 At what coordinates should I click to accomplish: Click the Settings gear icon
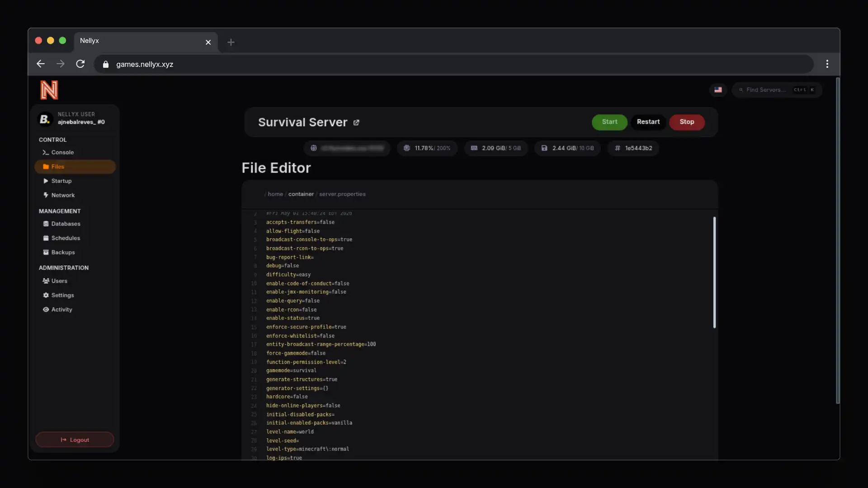pos(46,296)
